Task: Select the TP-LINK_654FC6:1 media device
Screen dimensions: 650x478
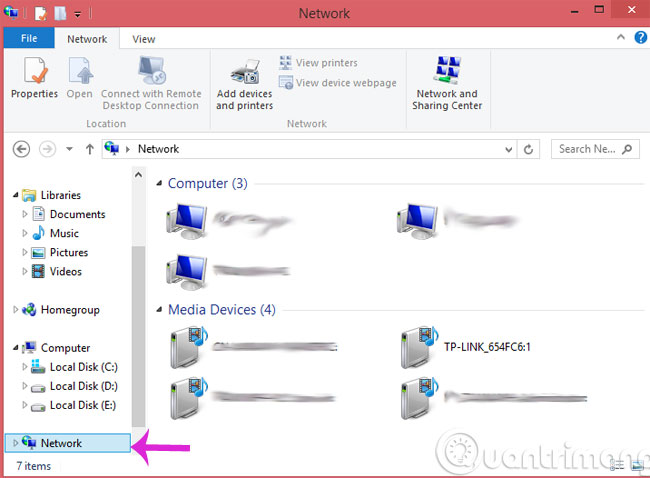Action: coord(466,347)
